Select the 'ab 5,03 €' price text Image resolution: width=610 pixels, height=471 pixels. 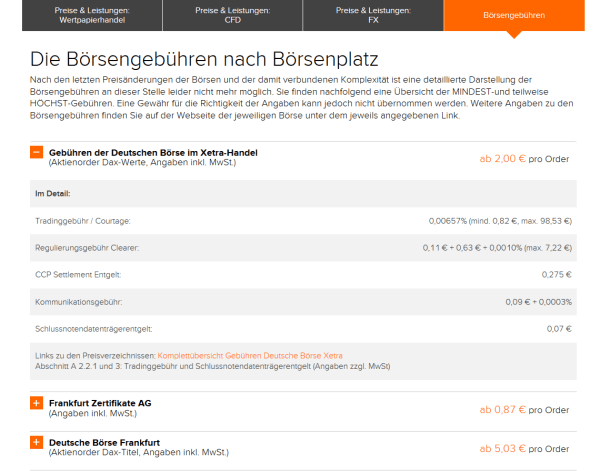(x=502, y=448)
